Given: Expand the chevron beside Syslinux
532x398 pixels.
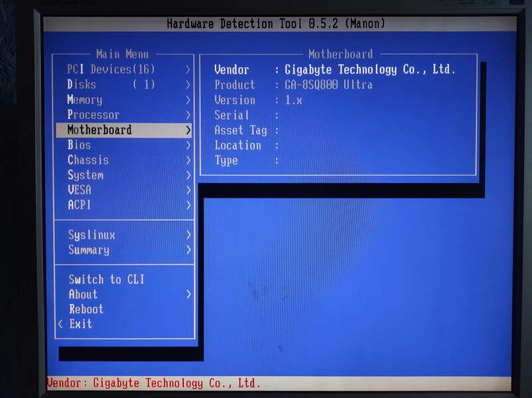Looking at the screenshot, I should point(188,235).
